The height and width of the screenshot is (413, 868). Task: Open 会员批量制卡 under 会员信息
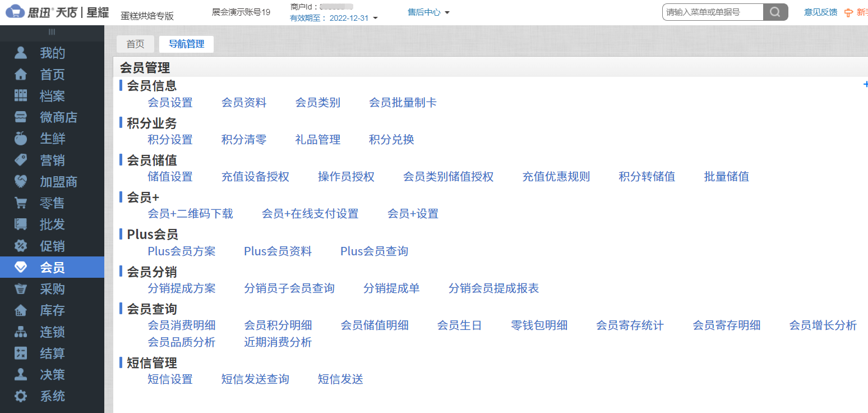tap(403, 102)
